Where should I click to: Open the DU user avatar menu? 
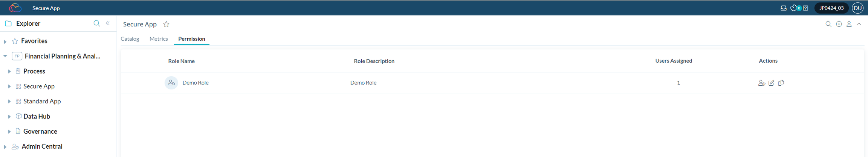[x=858, y=8]
